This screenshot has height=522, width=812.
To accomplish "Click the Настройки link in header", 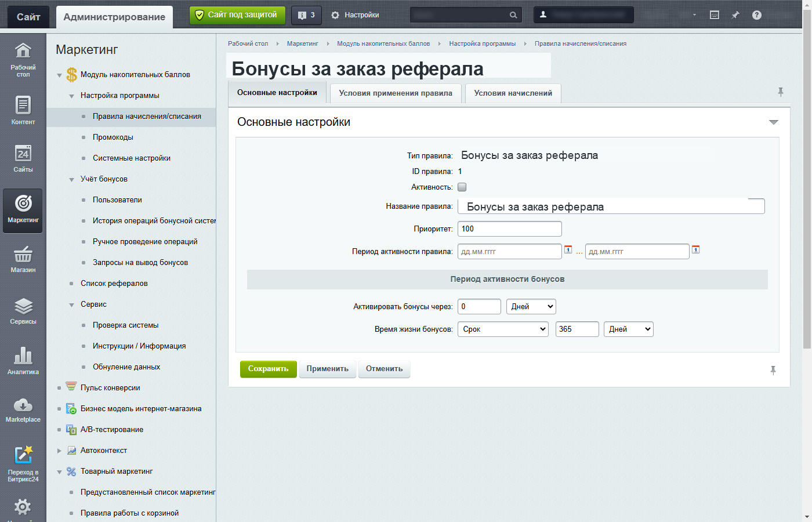I will (355, 15).
